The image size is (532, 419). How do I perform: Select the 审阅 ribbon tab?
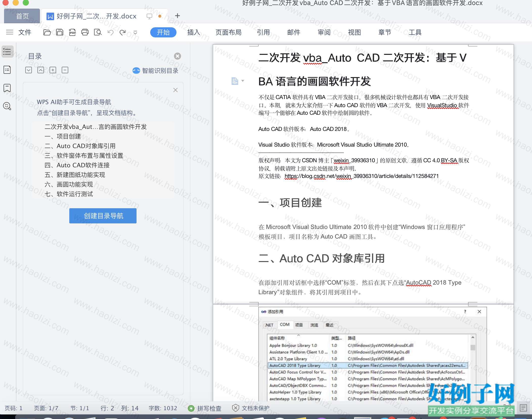(324, 32)
